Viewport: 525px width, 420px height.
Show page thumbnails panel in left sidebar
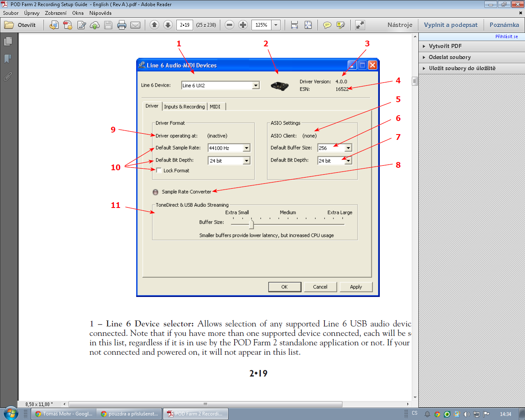coord(8,41)
